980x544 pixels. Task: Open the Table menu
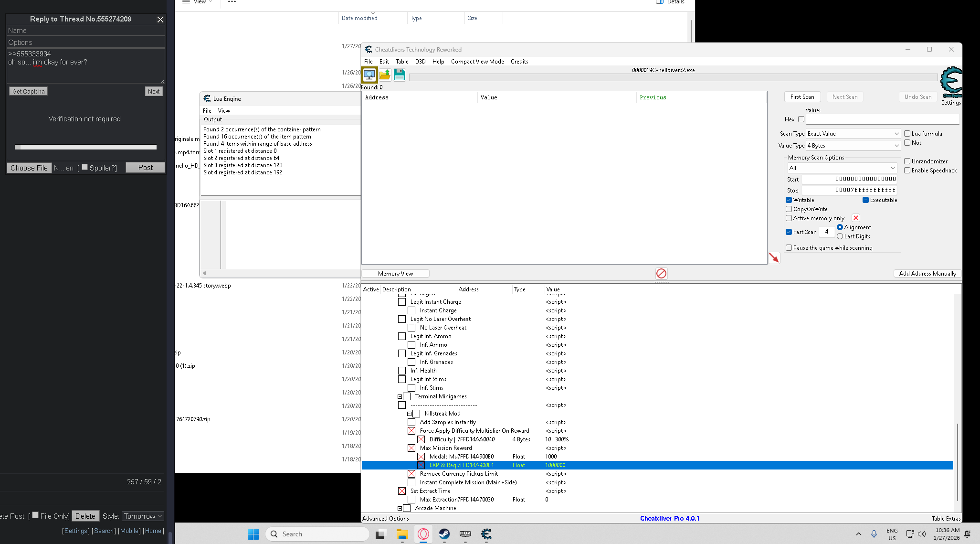pos(402,62)
